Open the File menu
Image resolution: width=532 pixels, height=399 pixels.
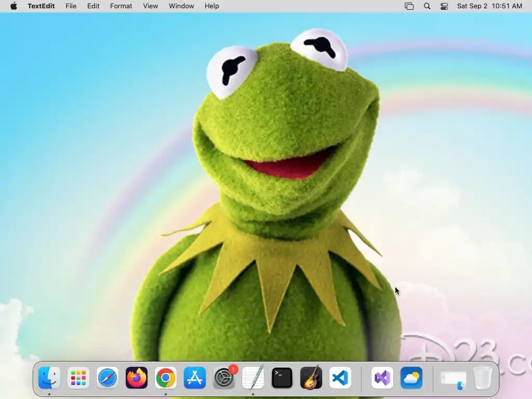coord(71,6)
